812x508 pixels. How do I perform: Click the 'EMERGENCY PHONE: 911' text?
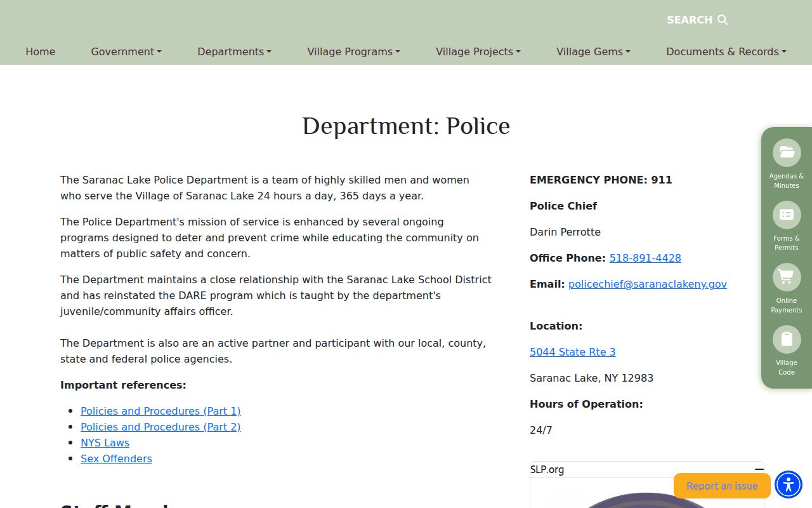[x=601, y=180]
